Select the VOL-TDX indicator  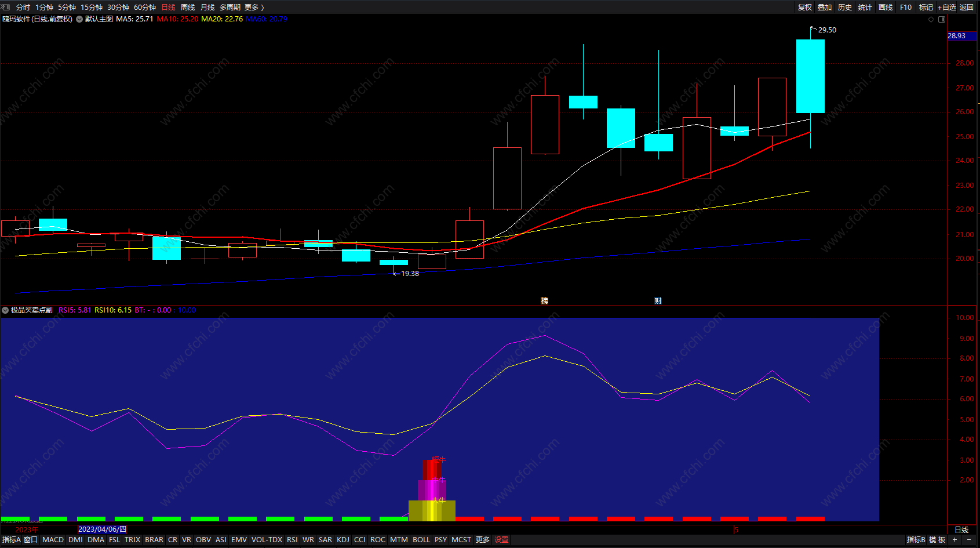(267, 540)
